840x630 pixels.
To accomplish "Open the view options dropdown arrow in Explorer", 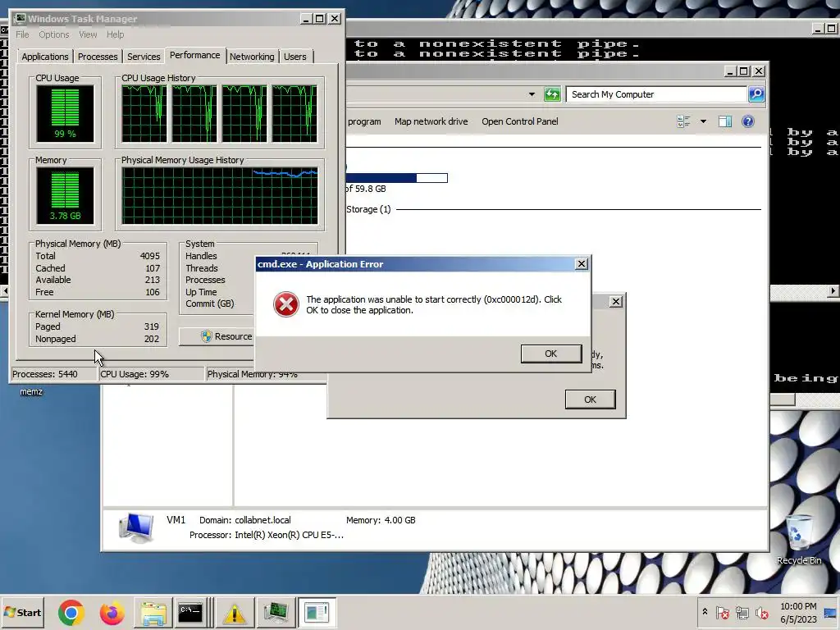I will click(x=703, y=121).
